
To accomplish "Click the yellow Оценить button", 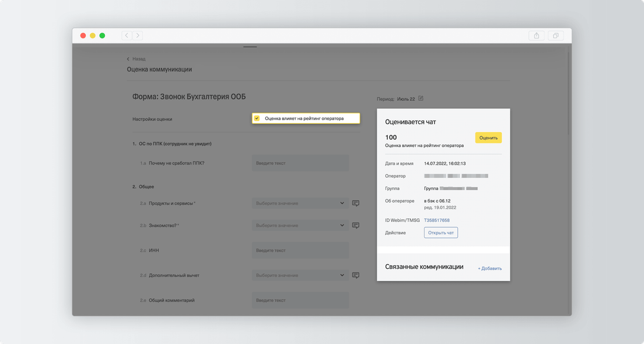I will [488, 138].
